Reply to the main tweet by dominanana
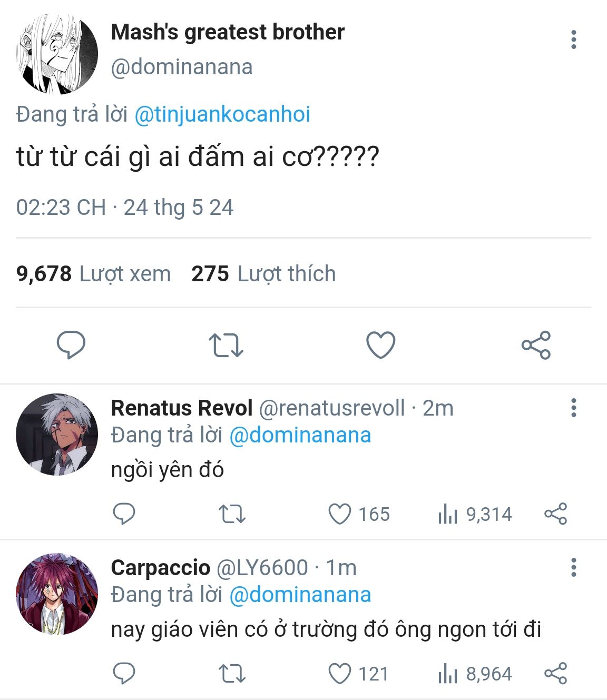The image size is (607, 700). 71,345
